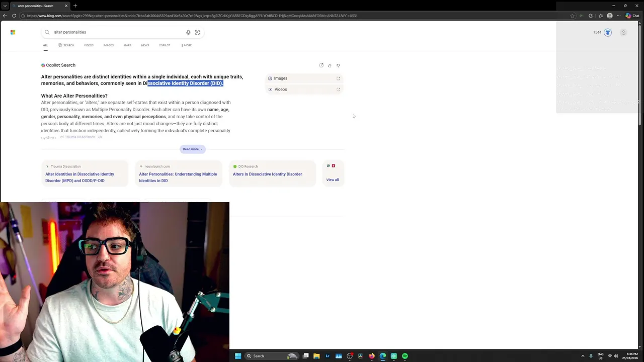The height and width of the screenshot is (362, 644).
Task: Switch to Microsoft Edge in taskbar
Action: coord(383,356)
